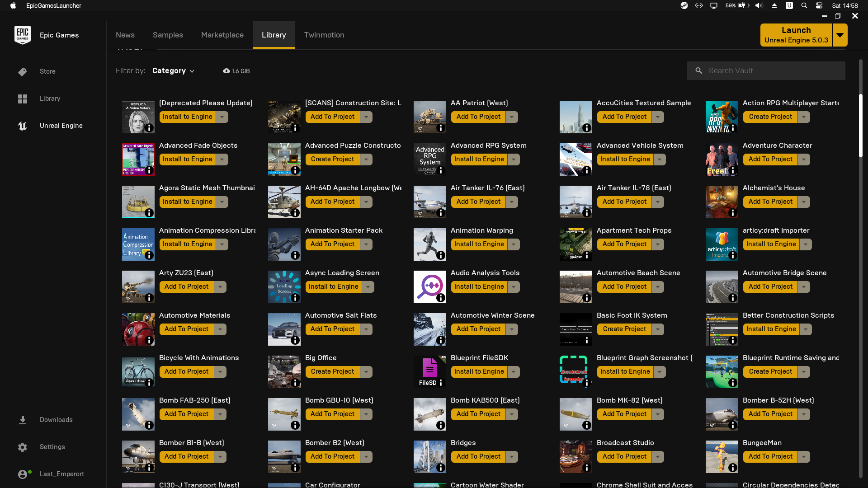This screenshot has width=868, height=488.
Task: Switch to the Marketplace tab
Action: point(222,35)
